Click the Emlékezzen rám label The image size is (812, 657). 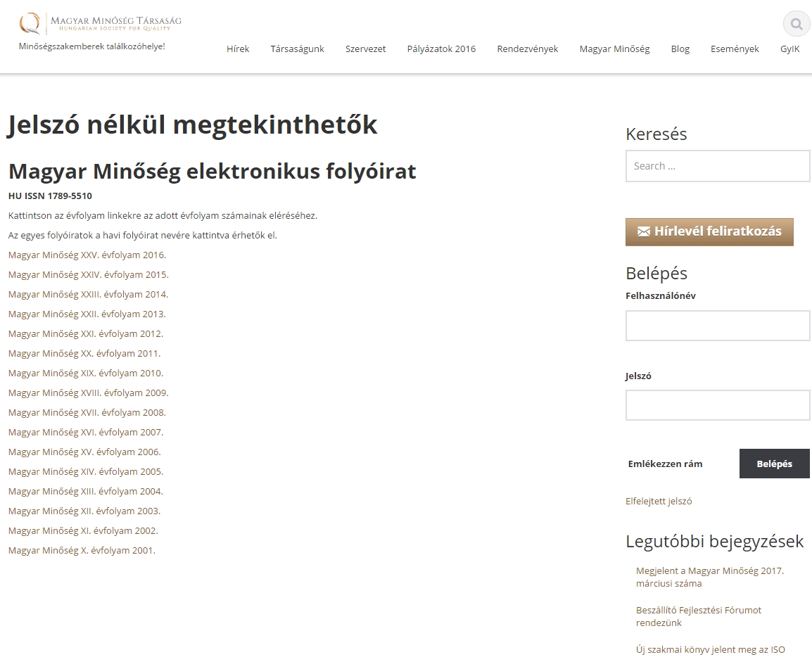(x=665, y=464)
